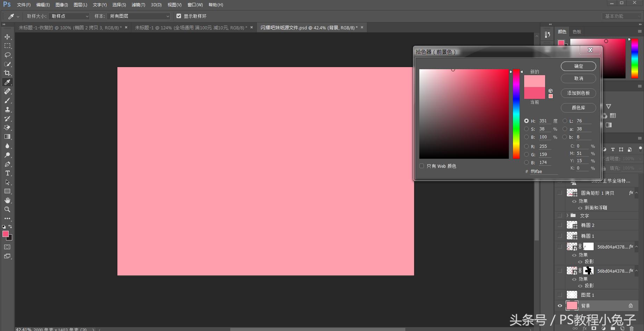Click the vertical hue slider in color picker
This screenshot has height=331, width=644.
tap(516, 114)
